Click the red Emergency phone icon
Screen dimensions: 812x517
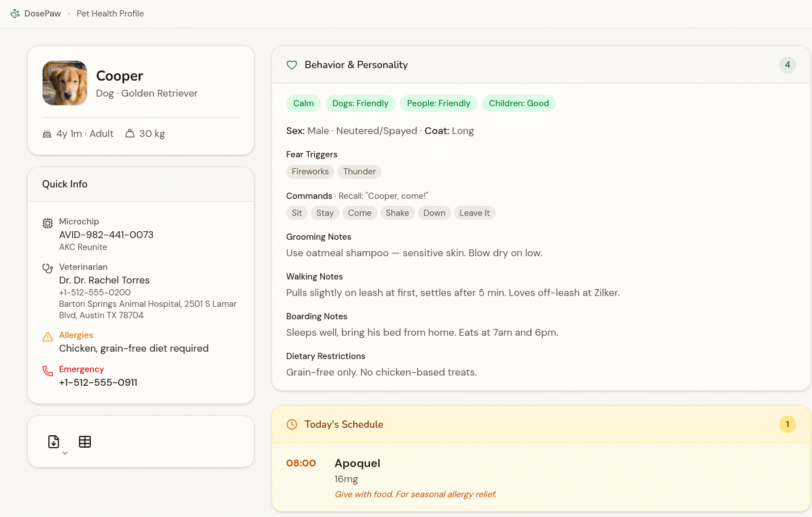(48, 371)
